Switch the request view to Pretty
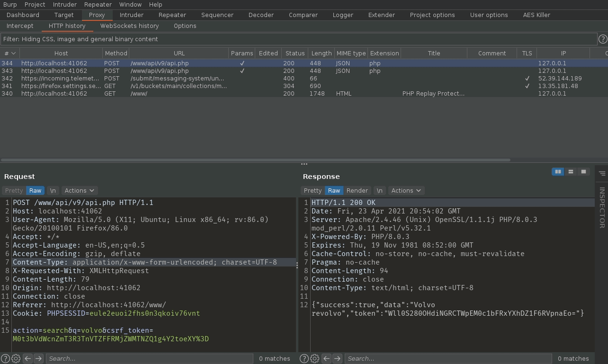The width and height of the screenshot is (608, 364). click(14, 190)
